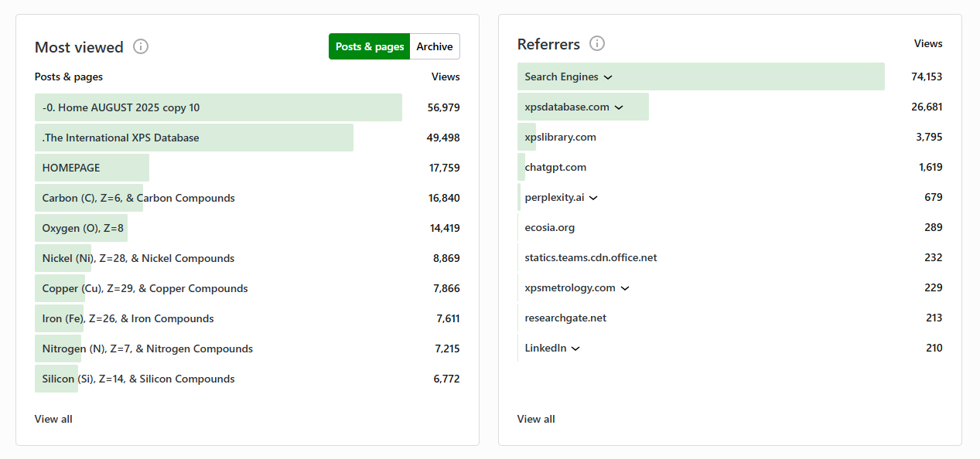The image size is (980, 459).
Task: Open Nickel (Ni) Compounds page entry
Action: click(x=138, y=258)
